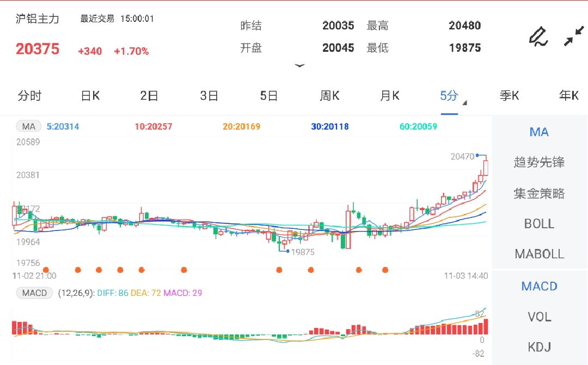Click the current price 20375
Screen dimensions: 588x365
38,49
